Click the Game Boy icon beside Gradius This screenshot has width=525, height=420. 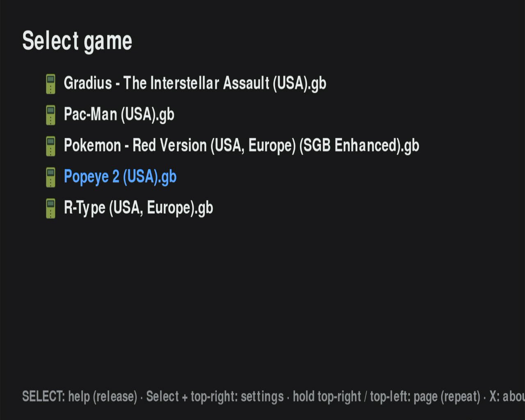[x=50, y=84]
